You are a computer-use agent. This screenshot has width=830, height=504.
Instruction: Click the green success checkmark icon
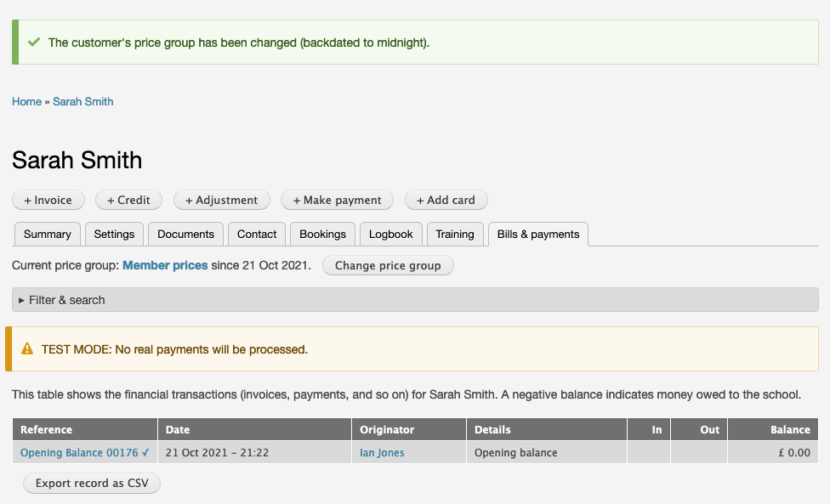[x=34, y=42]
